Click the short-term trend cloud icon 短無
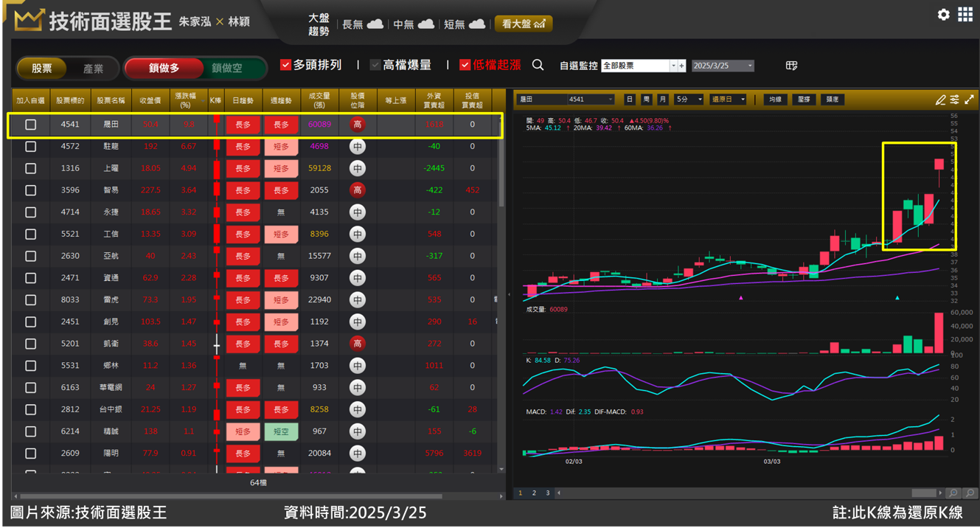The image size is (980, 531). coord(476,24)
